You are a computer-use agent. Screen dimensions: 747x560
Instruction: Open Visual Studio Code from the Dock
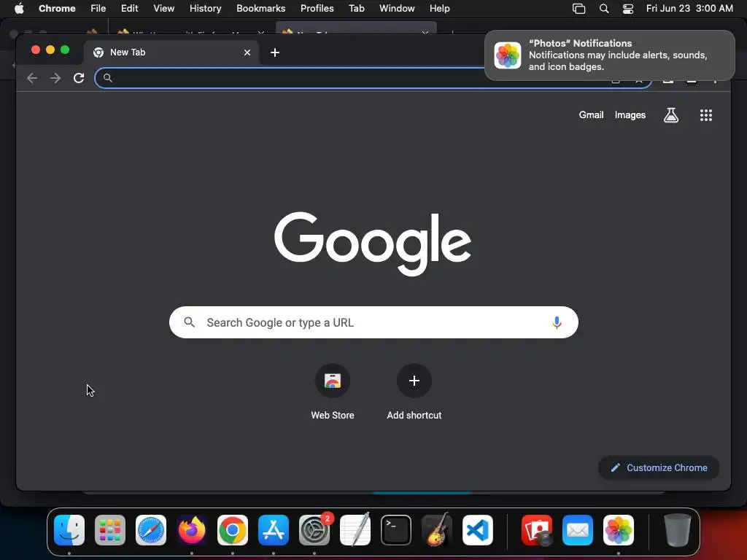(x=478, y=529)
